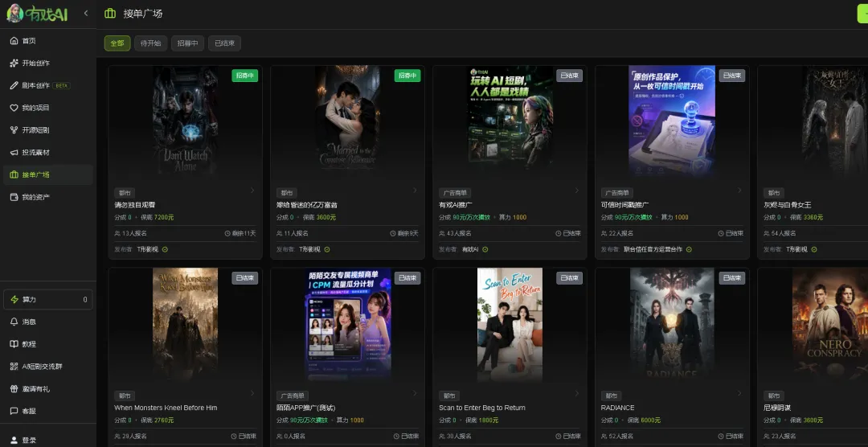Click the 接单广场 briefcase icon in sidebar
The image size is (868, 447).
click(x=14, y=174)
